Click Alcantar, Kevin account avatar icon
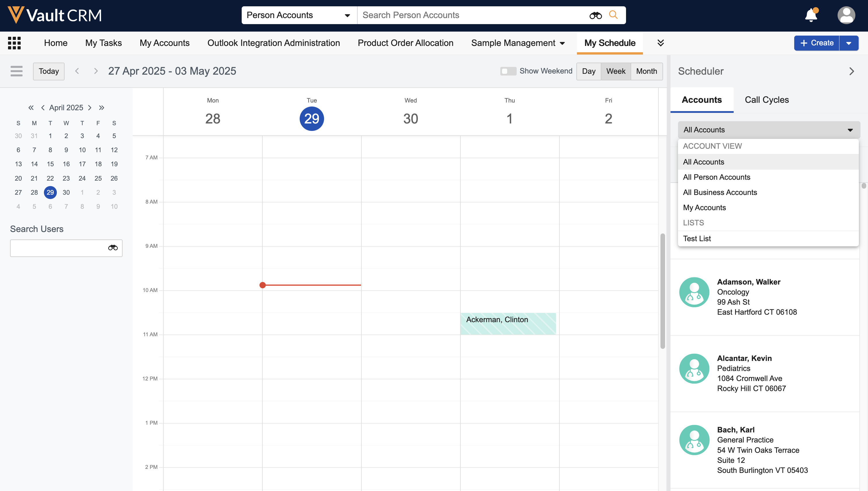This screenshot has height=491, width=868. point(694,369)
